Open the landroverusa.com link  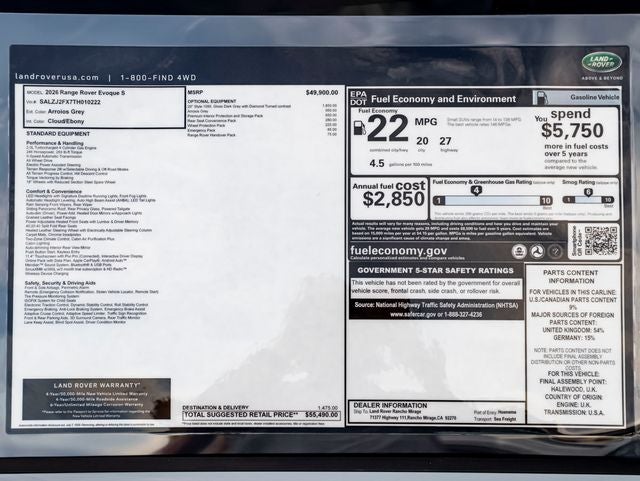[57, 77]
